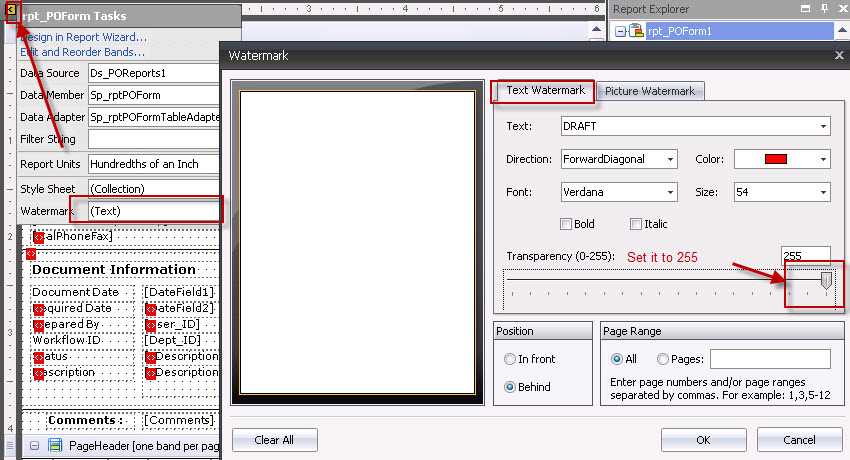Screen dimensions: 850x460
Task: Click the Clear All button
Action: point(274,440)
